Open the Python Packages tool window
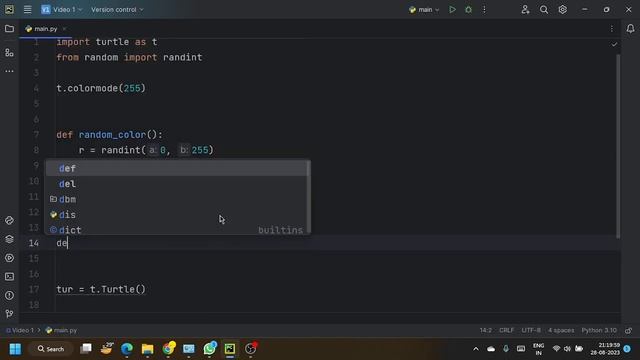Image resolution: width=640 pixels, height=360 pixels. (x=9, y=220)
